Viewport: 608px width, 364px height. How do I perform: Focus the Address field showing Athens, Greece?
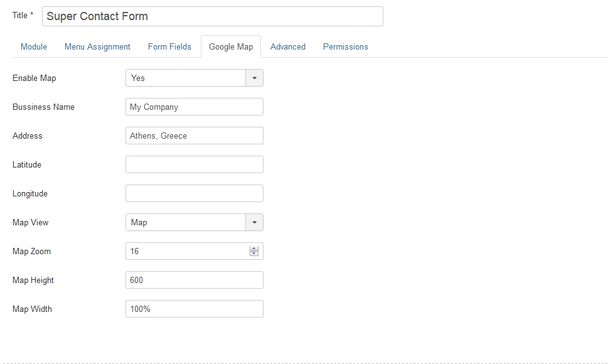(x=195, y=136)
